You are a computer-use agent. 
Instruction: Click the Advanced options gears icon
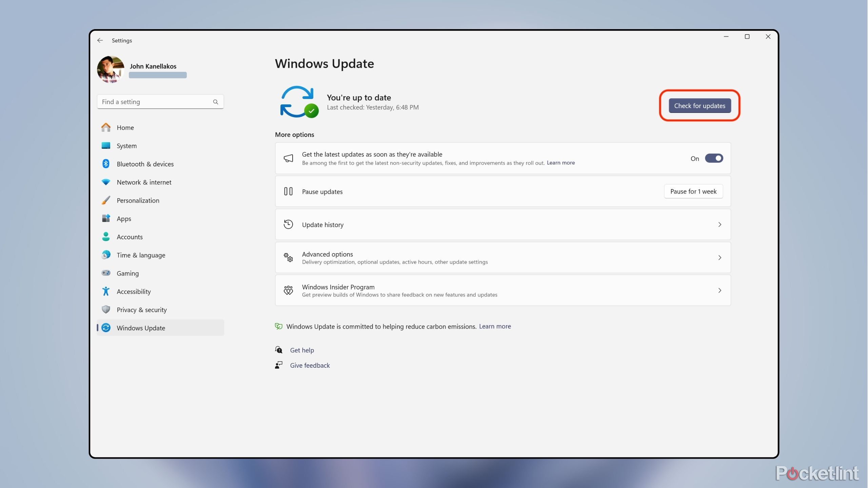pos(288,258)
